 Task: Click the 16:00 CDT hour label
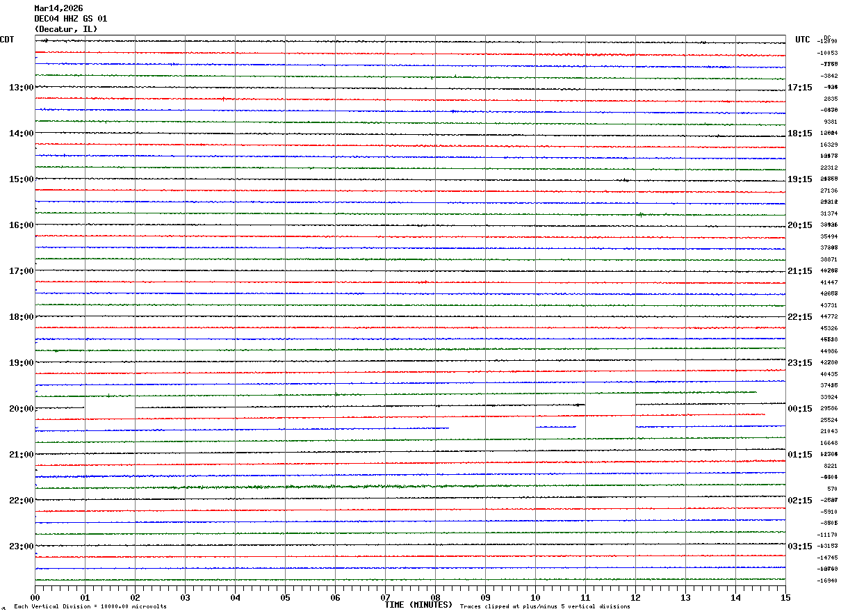(x=22, y=225)
